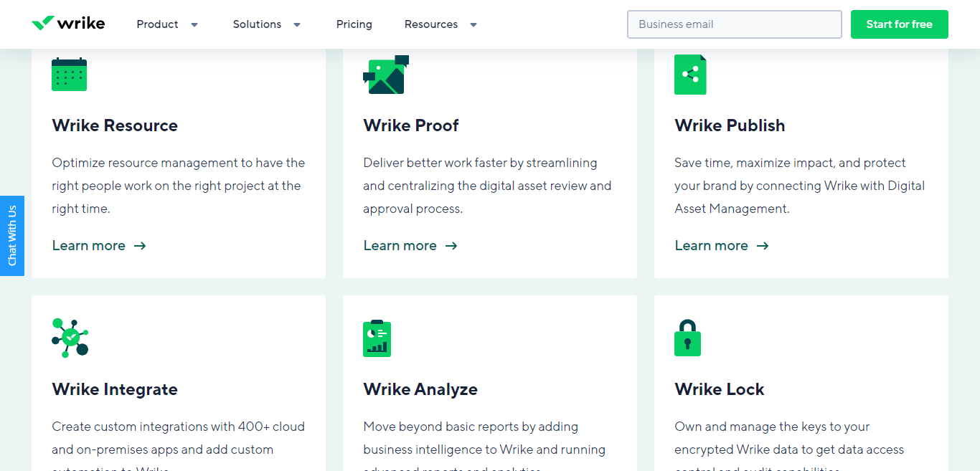The image size is (980, 471).
Task: Expand the Product dropdown arrow
Action: (x=194, y=24)
